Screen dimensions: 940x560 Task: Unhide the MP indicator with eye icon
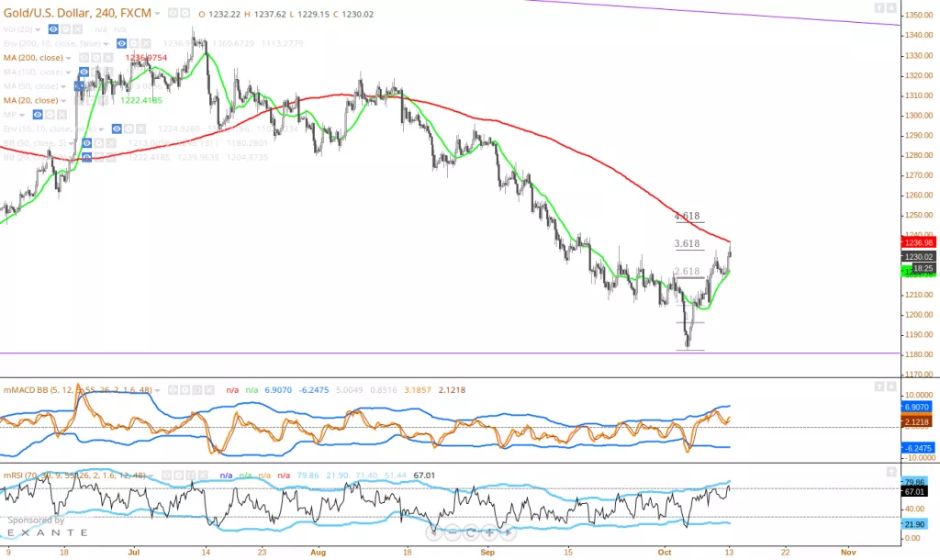click(38, 114)
